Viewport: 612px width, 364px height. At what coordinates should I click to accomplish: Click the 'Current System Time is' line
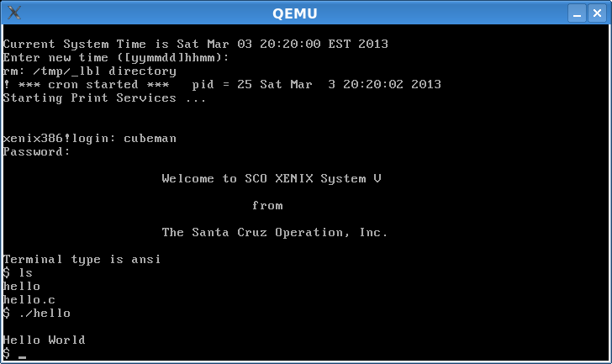click(x=196, y=44)
